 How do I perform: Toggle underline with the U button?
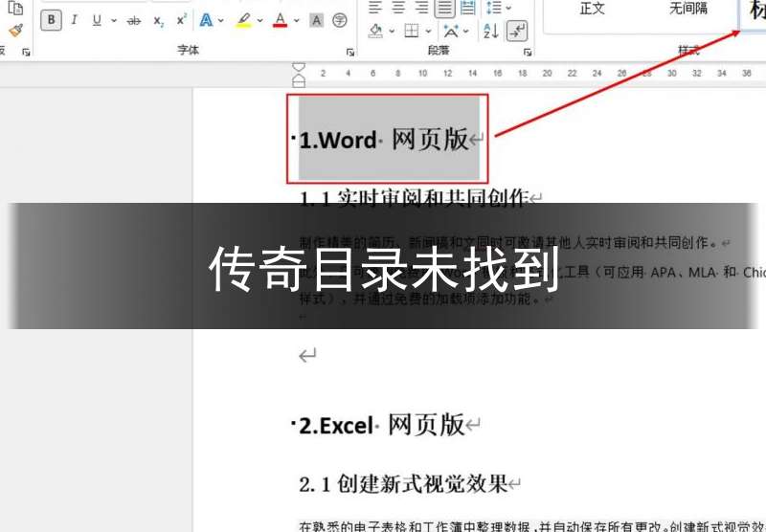[x=97, y=20]
